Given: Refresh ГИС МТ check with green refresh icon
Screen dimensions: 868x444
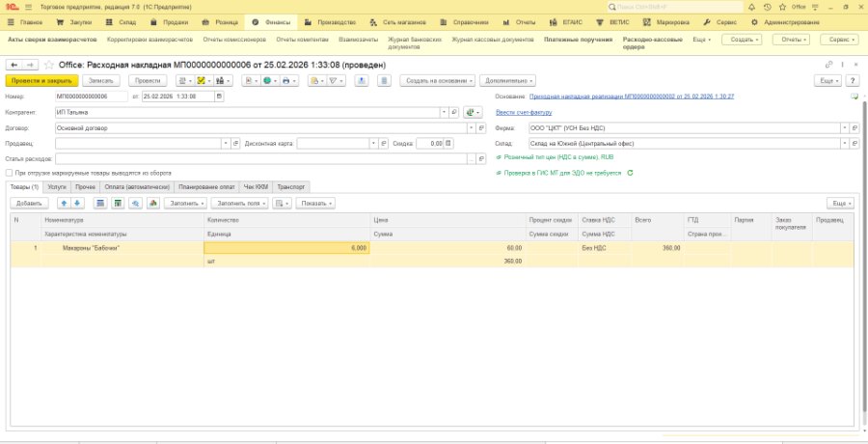Looking at the screenshot, I should [630, 173].
